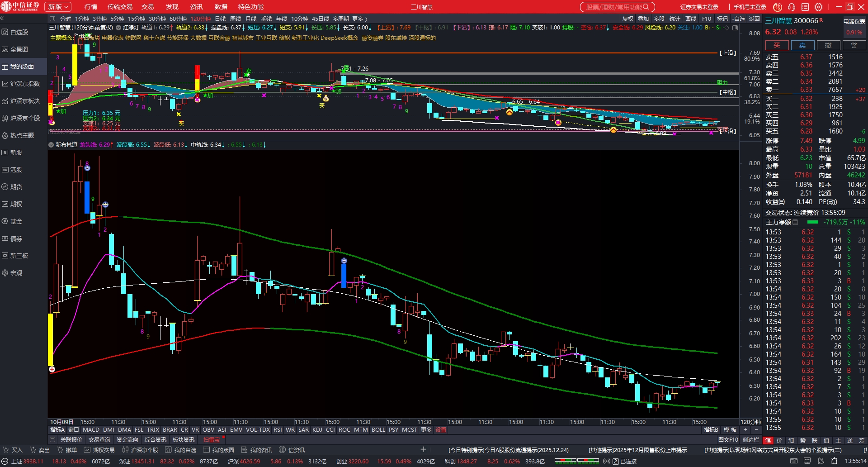Click the plus icon in bottom toolbar
Viewport: 868px width, 467px height.
point(423,449)
